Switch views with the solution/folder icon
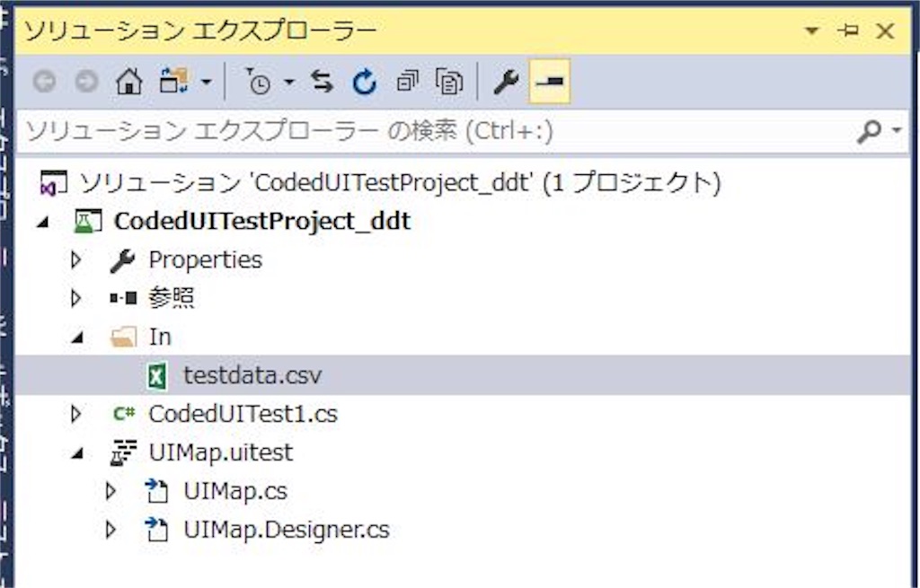This screenshot has width=920, height=588. 173,82
